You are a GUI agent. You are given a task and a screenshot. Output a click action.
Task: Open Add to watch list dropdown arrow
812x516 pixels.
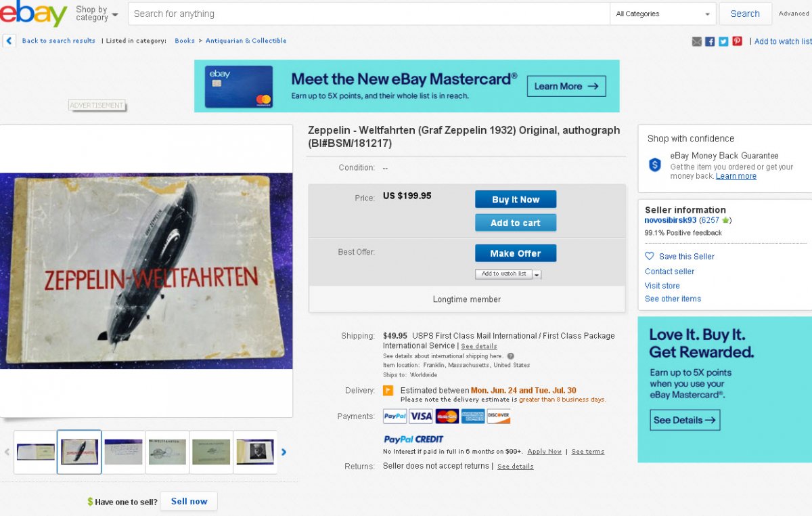tap(537, 274)
